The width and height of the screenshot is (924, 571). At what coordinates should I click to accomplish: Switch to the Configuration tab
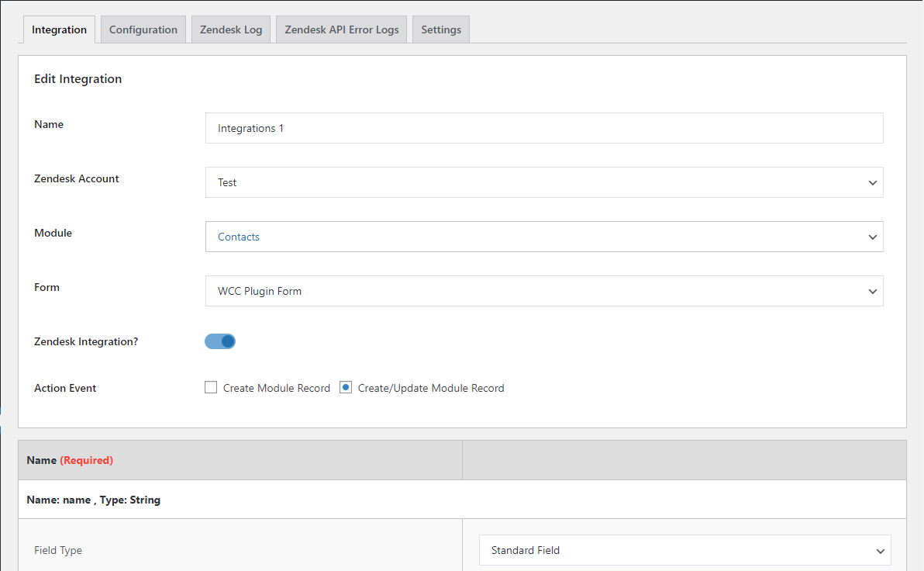coord(143,29)
